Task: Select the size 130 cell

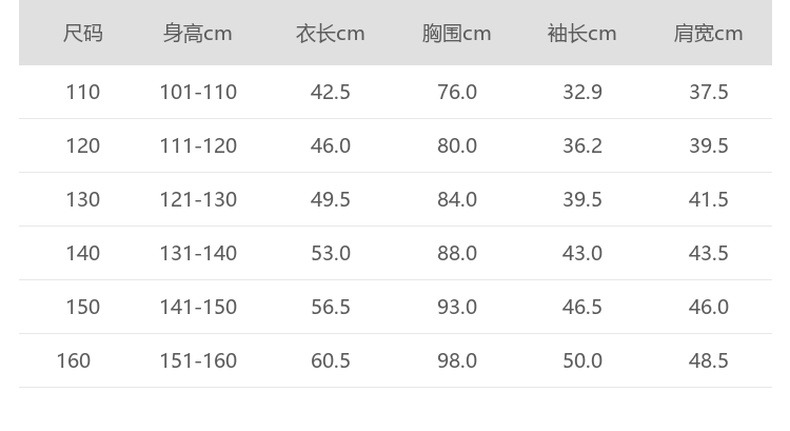Action: [83, 200]
